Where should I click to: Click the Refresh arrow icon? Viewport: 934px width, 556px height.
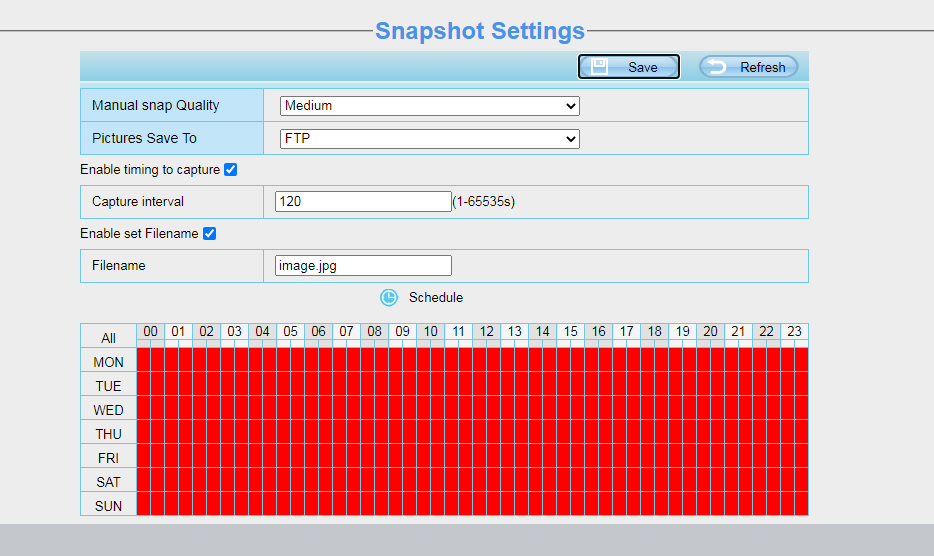point(717,67)
